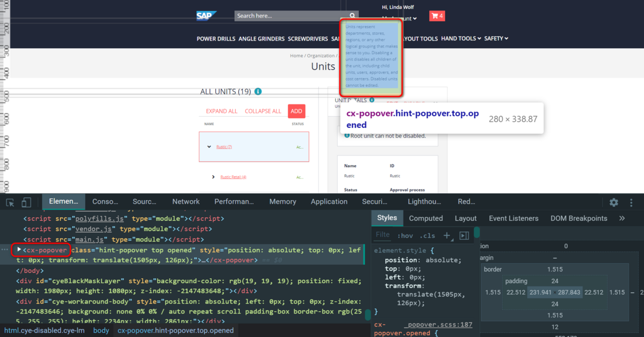The width and height of the screenshot is (644, 337).
Task: Expand the Rustic Retail (4) unit row
Action: (213, 177)
